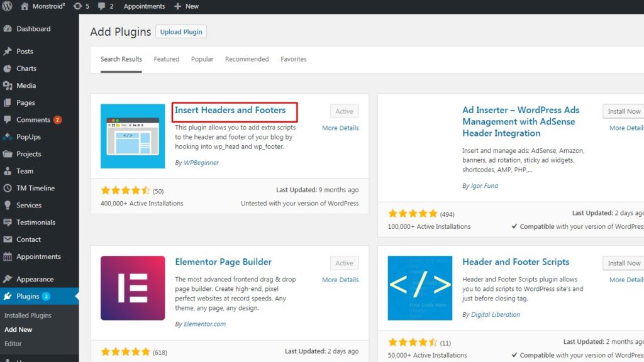This screenshot has height=362, width=644.
Task: Click Insert Headers and Footers plugin thumbnail
Action: 133,136
